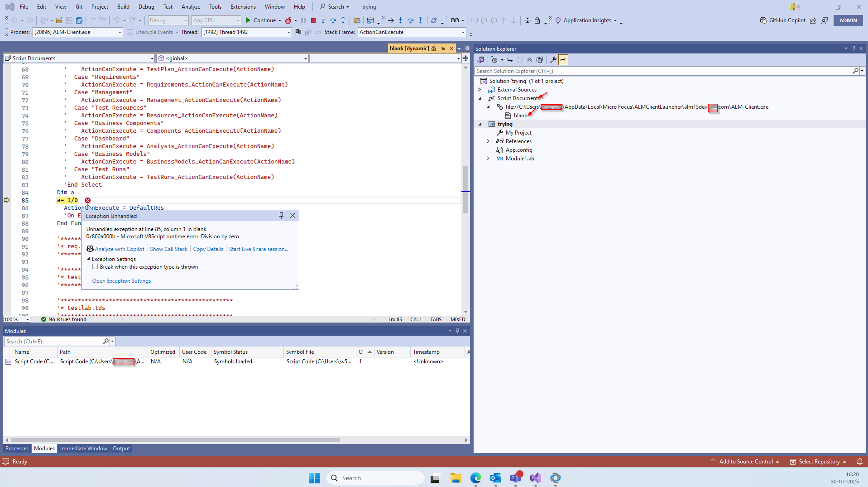Click the Save All icon
Screen dimensions: 868x487
(x=79, y=20)
